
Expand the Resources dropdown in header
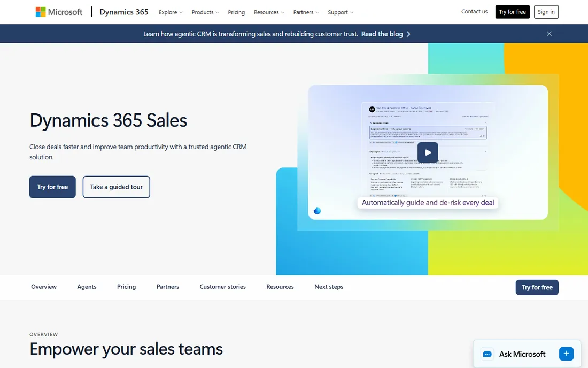point(269,12)
